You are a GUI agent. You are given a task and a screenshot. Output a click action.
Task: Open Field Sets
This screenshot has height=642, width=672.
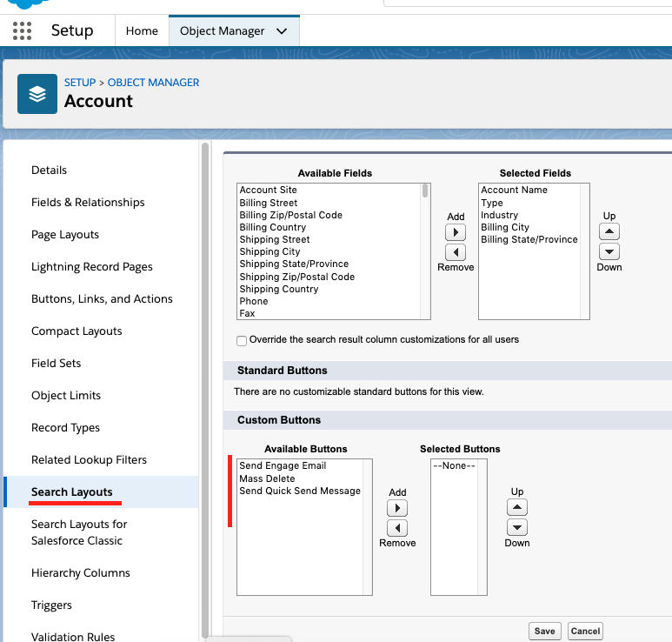click(x=57, y=364)
